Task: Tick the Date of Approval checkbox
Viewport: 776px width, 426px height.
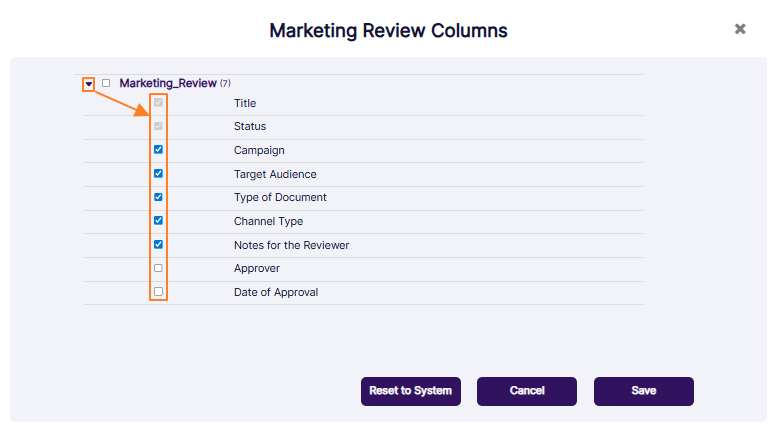Action: coord(158,292)
